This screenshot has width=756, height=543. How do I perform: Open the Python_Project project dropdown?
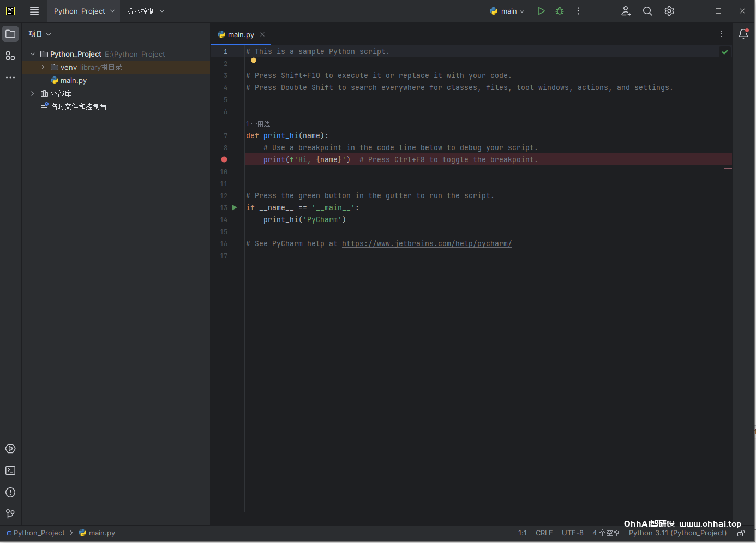tap(84, 11)
